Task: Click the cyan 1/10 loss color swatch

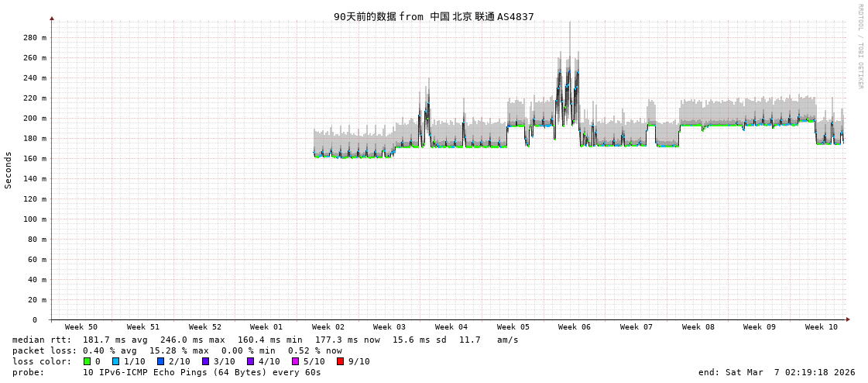Action: click(x=116, y=361)
